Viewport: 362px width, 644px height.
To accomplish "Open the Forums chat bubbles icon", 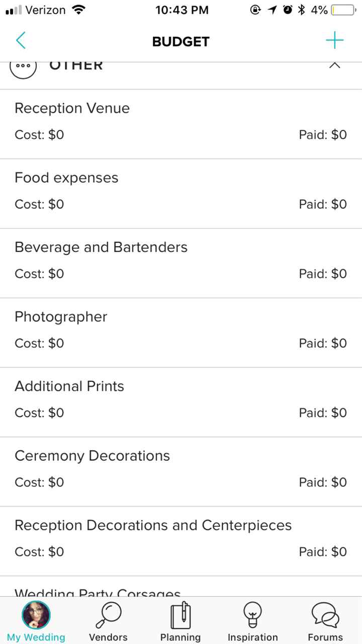I will click(x=325, y=614).
